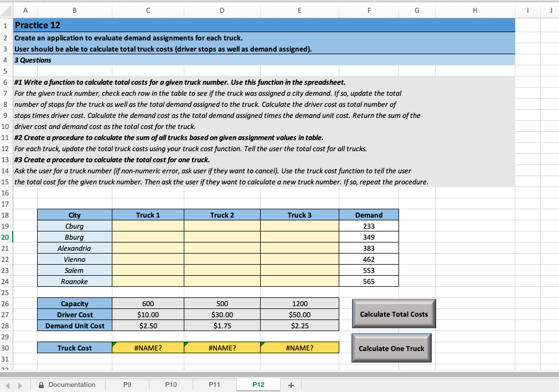The width and height of the screenshot is (559, 392).
Task: Click the select-all corner button above row headers
Action: 5,9
